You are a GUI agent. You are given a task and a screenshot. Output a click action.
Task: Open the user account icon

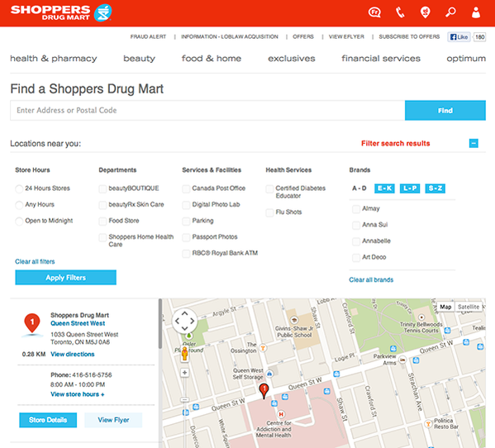tap(476, 12)
